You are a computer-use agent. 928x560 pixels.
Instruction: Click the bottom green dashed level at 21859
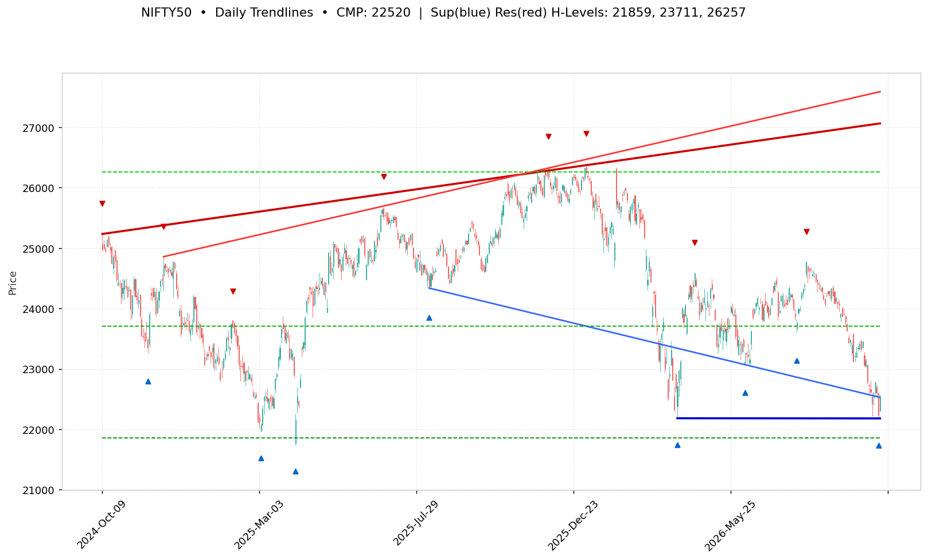[491, 438]
